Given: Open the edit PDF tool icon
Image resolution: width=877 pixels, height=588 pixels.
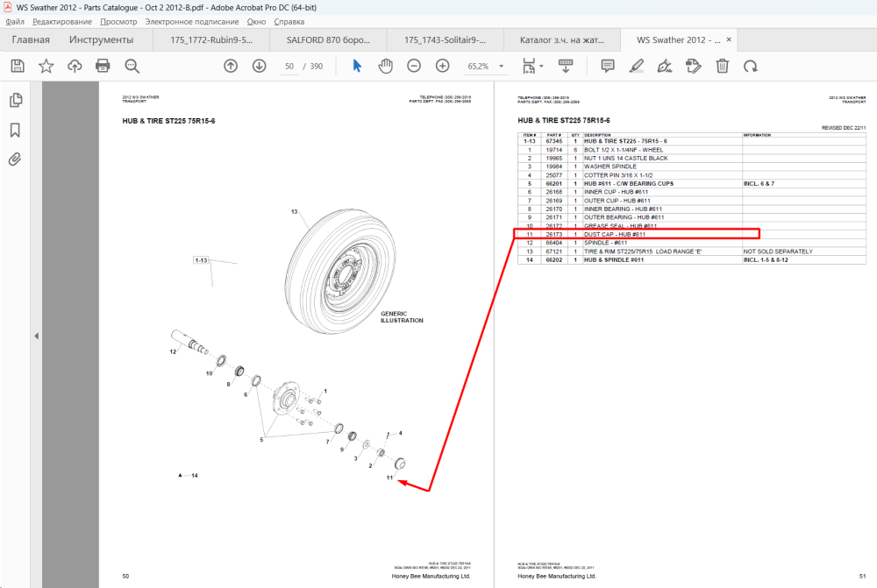Looking at the screenshot, I should tap(693, 66).
